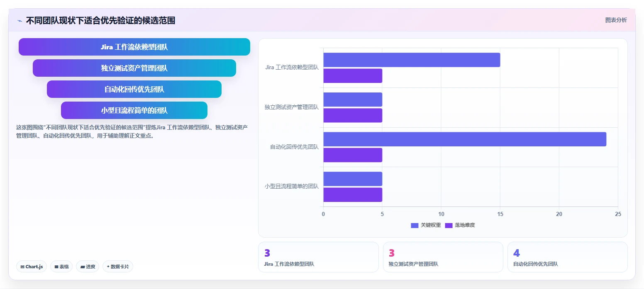Click the 表格 tag
Screen dimensions: 644x289
click(62, 267)
